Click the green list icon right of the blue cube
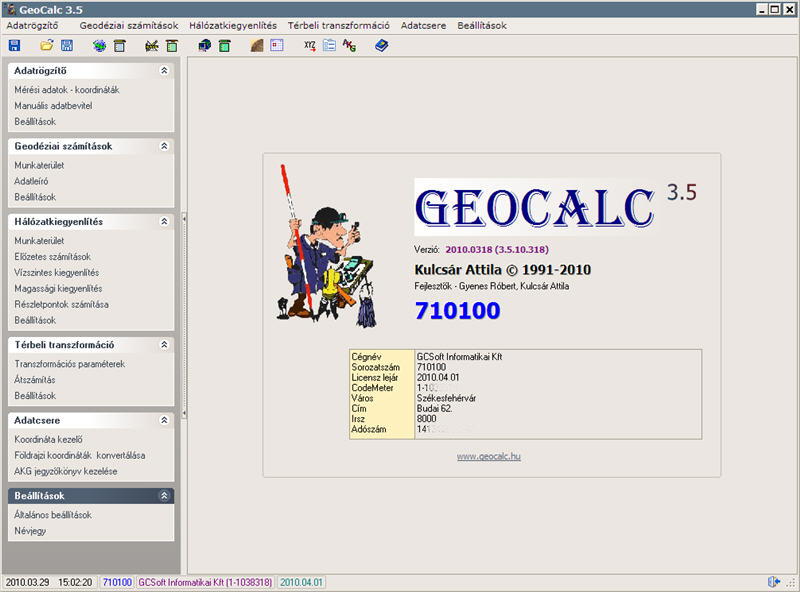This screenshot has height=592, width=800. (x=224, y=46)
